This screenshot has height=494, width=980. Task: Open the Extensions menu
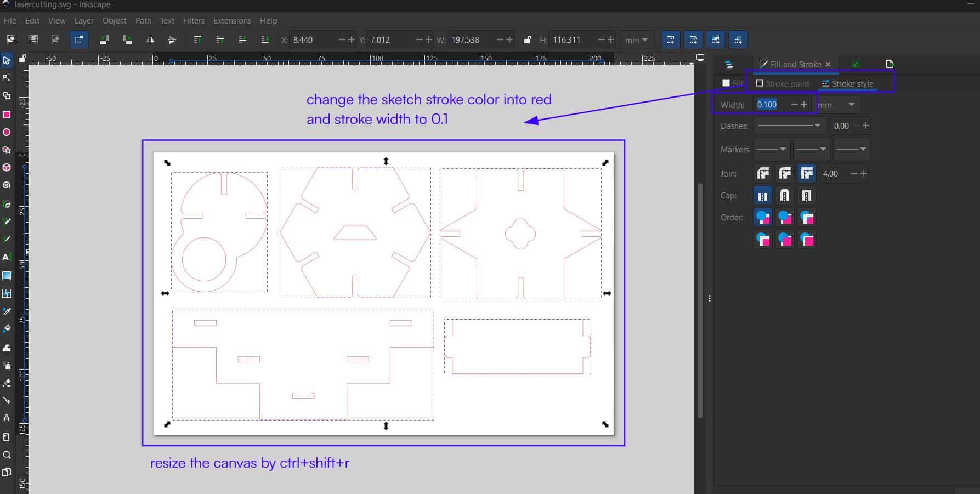coord(231,21)
